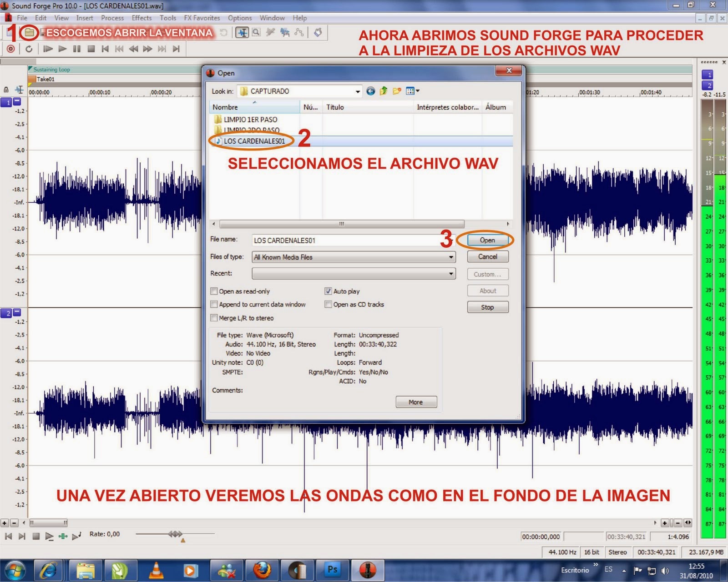
Task: Sort by the Título column header
Action: pyautogui.click(x=368, y=107)
